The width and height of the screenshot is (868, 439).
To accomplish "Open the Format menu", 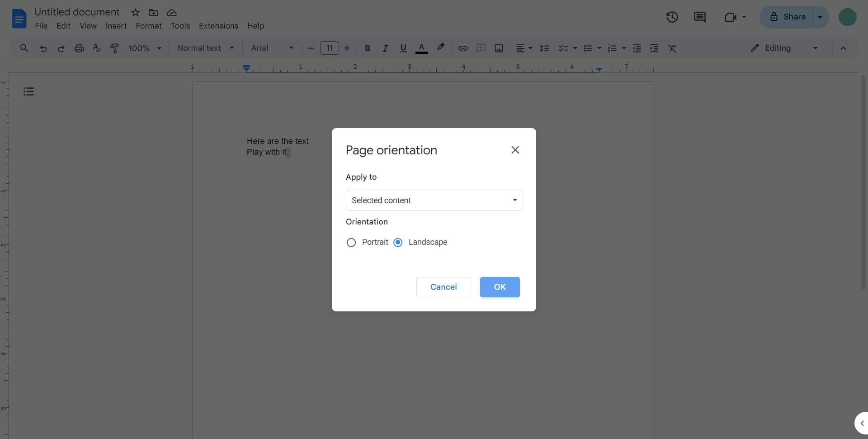I will (148, 26).
